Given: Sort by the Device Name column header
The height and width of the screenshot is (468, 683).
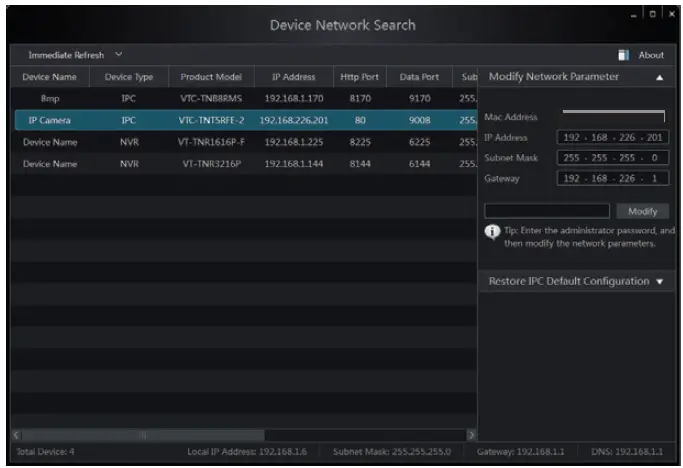Looking at the screenshot, I should [x=49, y=77].
